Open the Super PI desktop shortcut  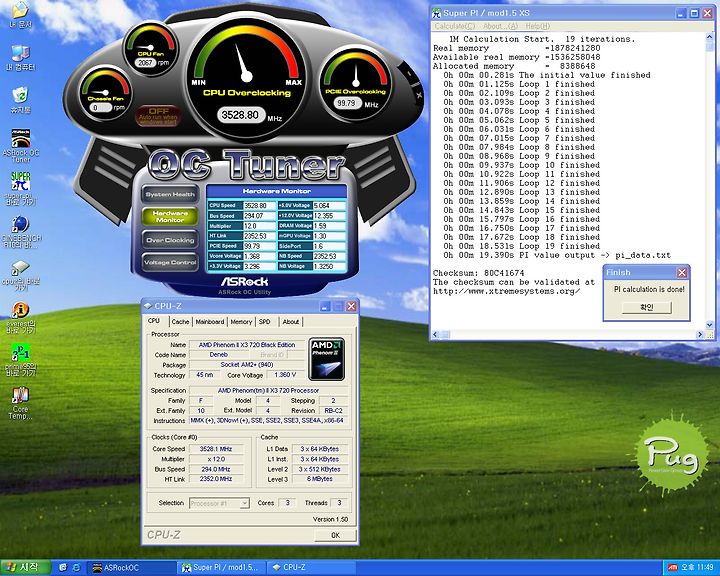pos(21,188)
